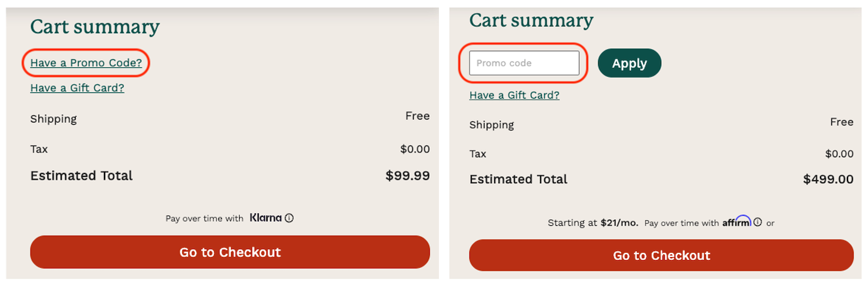Click the $499.00 estimated total amount
Viewport: 868px width, 287px height.
[828, 180]
